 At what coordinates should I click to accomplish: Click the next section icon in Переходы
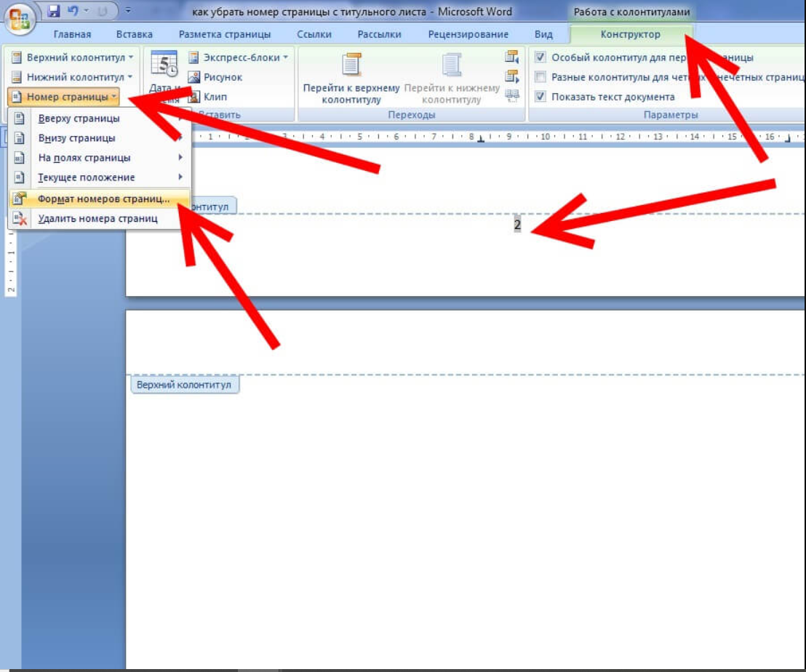pos(512,76)
